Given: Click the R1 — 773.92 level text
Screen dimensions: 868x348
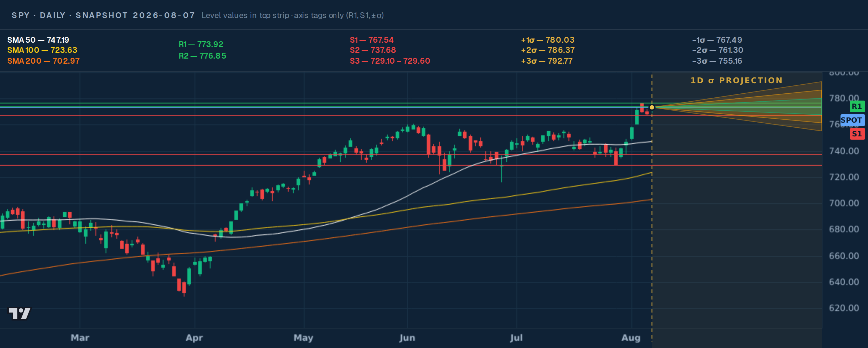Looking at the screenshot, I should point(201,44).
